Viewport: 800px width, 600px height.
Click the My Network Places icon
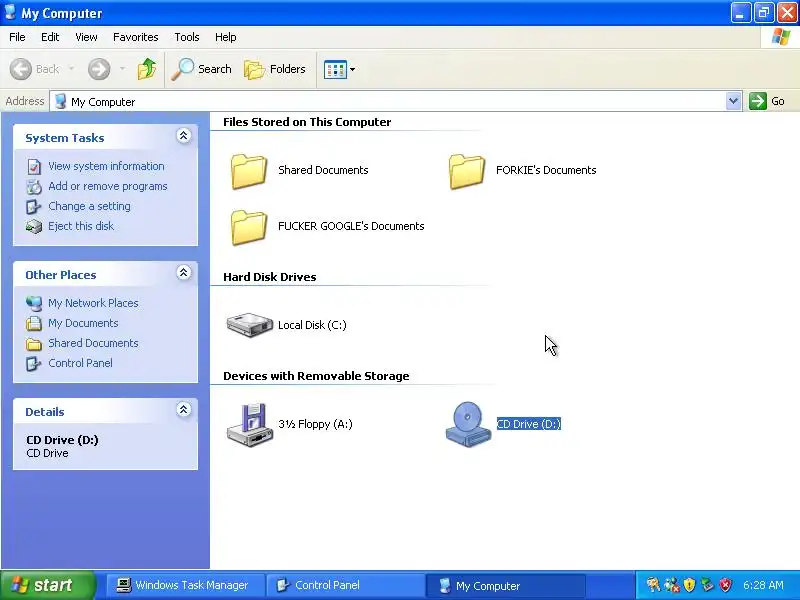(34, 304)
